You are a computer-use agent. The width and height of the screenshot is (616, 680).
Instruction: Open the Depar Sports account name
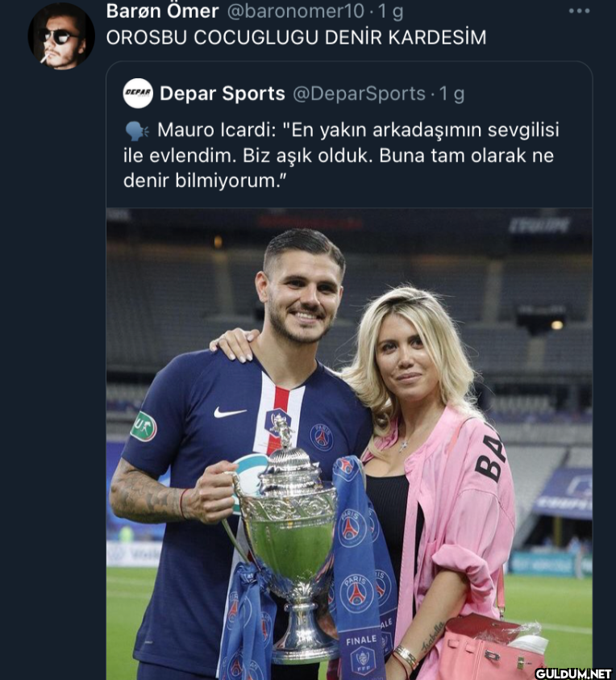222,94
